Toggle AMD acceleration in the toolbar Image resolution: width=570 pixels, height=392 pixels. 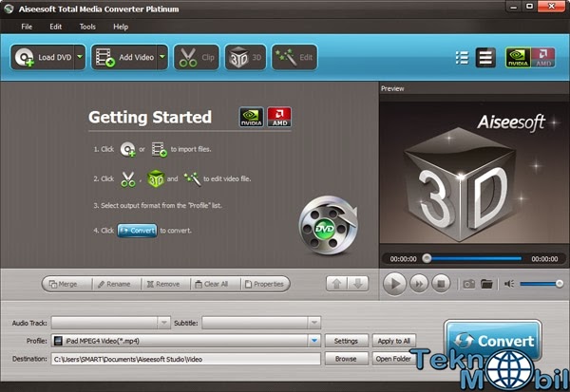[543, 57]
